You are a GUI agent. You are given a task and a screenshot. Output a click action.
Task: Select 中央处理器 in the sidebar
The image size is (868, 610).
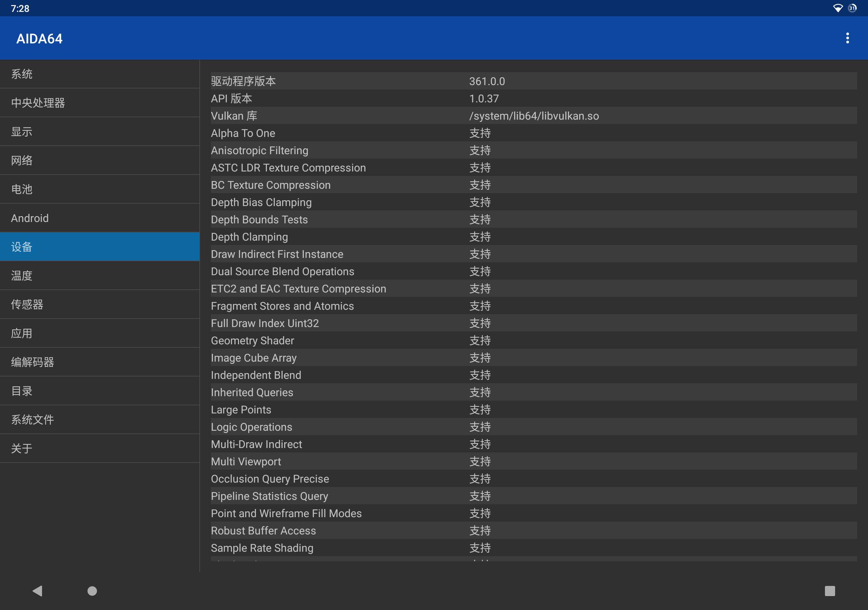pos(99,103)
